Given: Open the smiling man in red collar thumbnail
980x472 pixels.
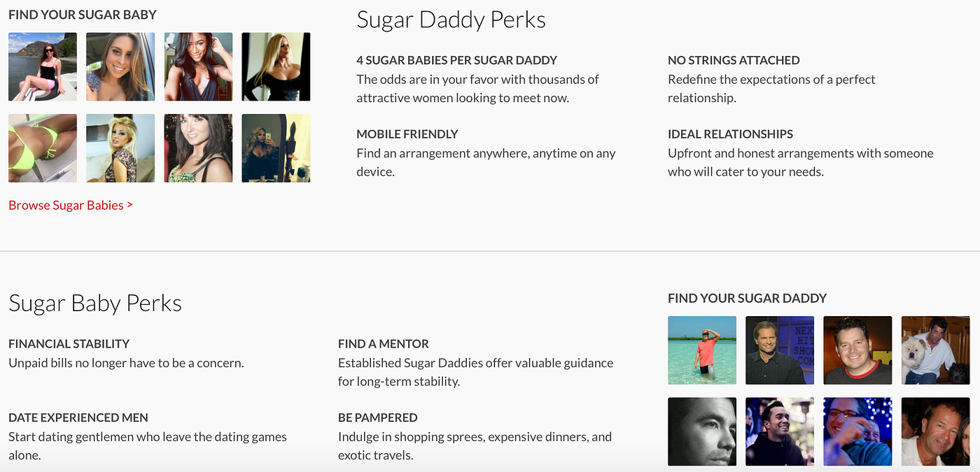Looking at the screenshot, I should [857, 350].
